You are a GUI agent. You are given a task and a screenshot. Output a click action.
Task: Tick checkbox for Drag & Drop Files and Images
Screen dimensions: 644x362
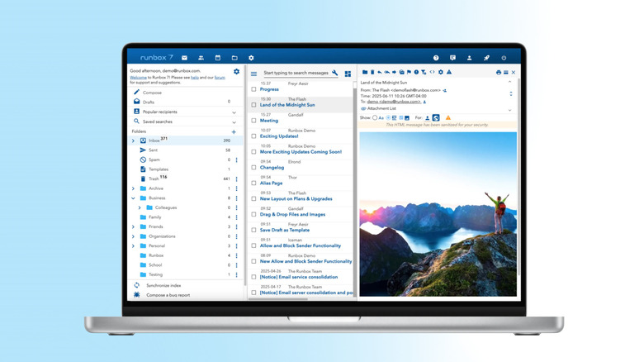coord(253,214)
